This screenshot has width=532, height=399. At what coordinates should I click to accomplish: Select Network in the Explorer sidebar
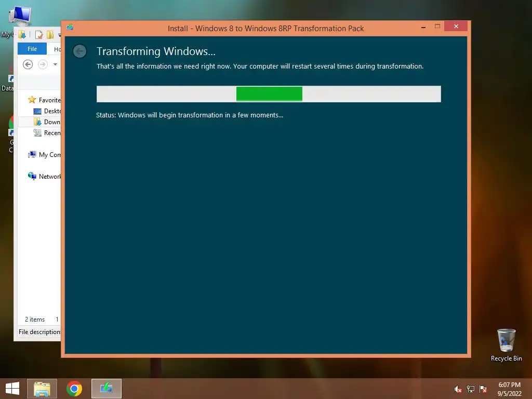point(45,177)
